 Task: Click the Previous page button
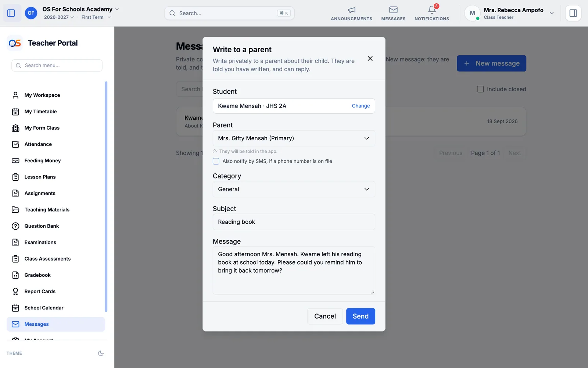(451, 153)
